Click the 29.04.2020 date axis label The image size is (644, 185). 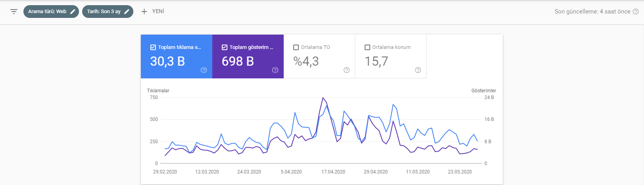[376, 172]
